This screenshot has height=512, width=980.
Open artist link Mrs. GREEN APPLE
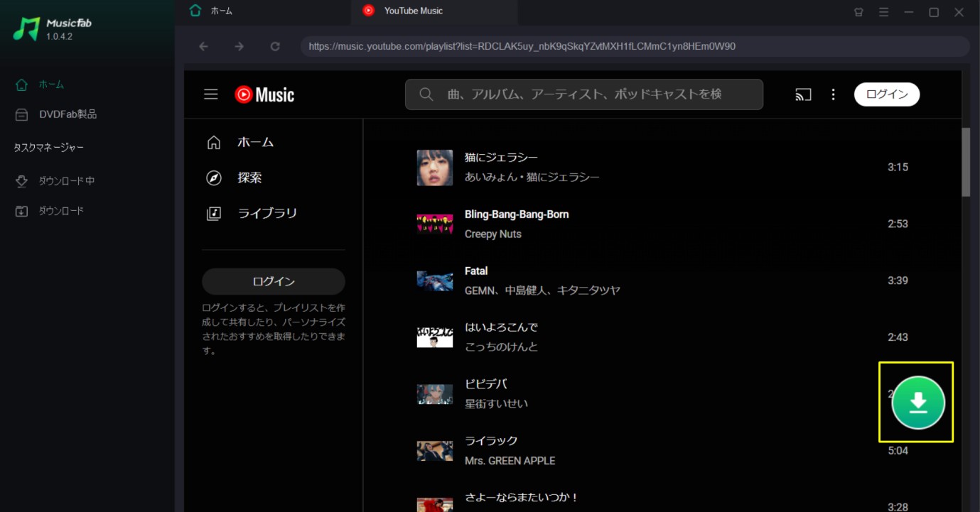tap(510, 461)
